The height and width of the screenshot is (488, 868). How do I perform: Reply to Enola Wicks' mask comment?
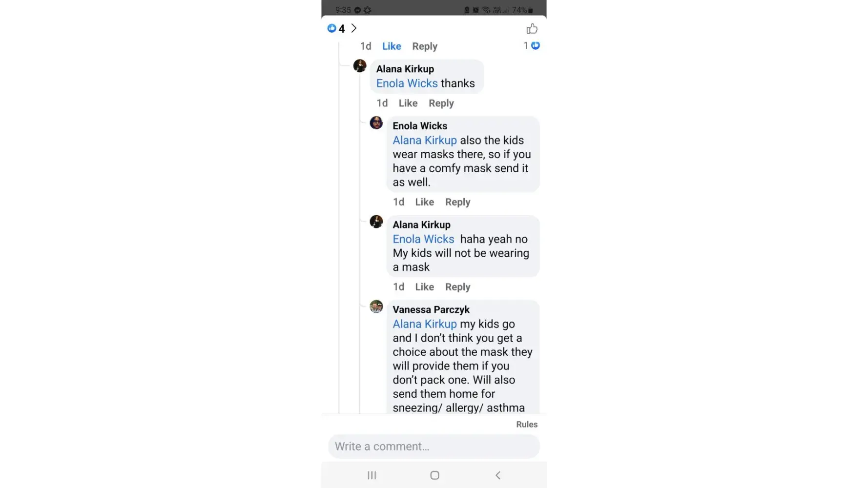point(457,202)
